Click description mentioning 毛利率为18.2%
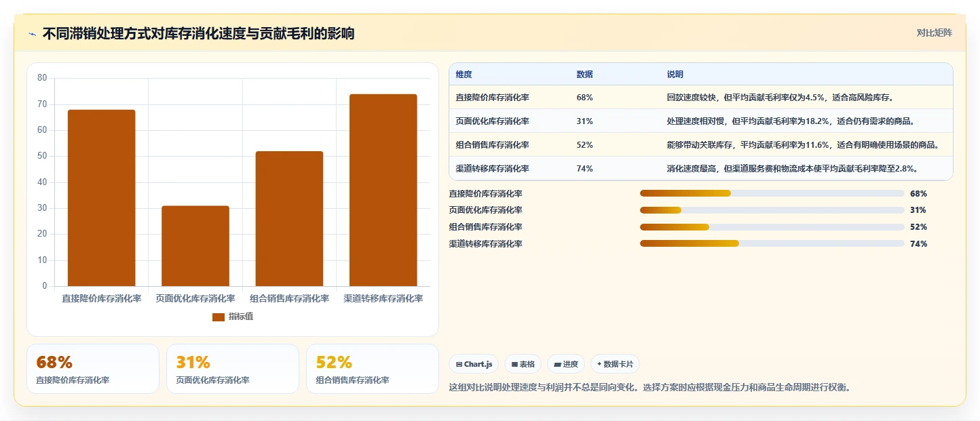The height and width of the screenshot is (421, 980). 793,121
